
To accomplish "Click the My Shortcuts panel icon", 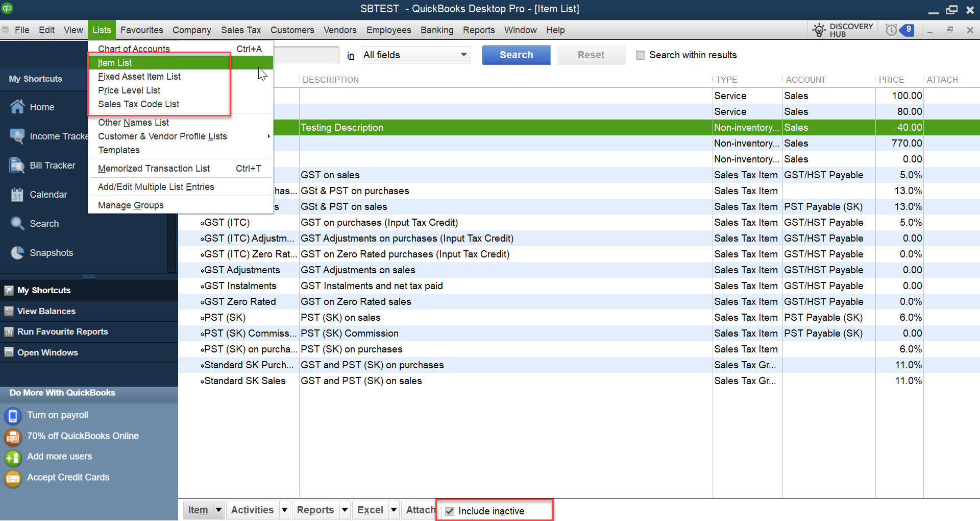I will (x=9, y=290).
